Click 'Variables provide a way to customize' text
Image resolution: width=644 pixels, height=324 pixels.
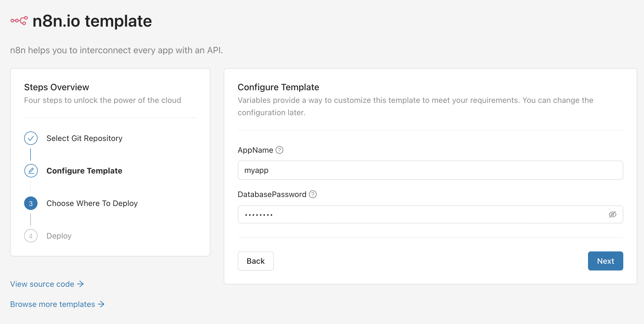[x=416, y=106]
